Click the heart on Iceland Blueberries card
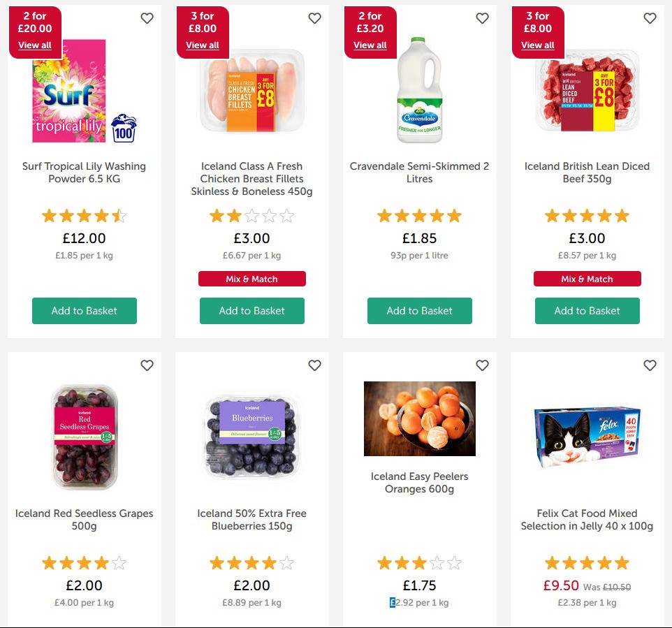This screenshot has width=672, height=628. 314,365
